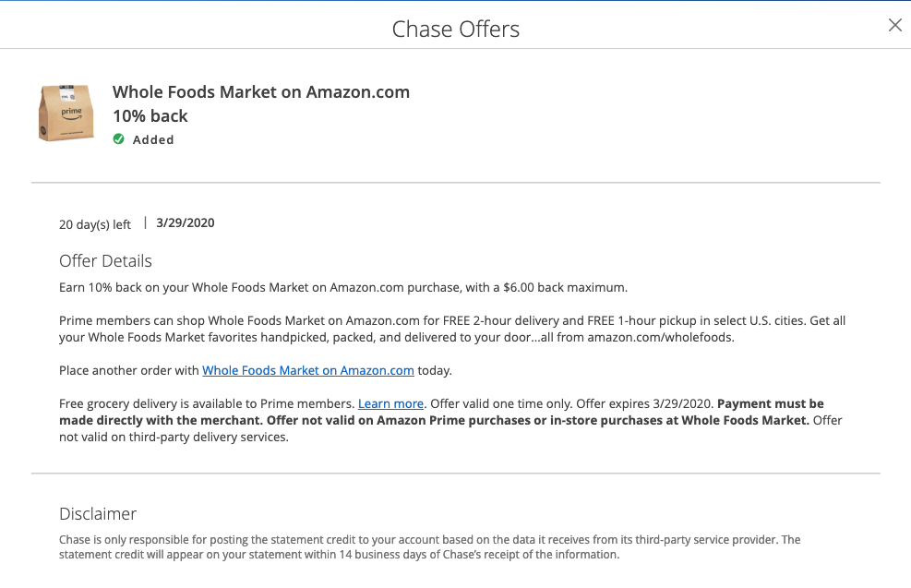The image size is (911, 588).
Task: Click the bold 3/29/2020 expiration date
Action: pyautogui.click(x=186, y=222)
